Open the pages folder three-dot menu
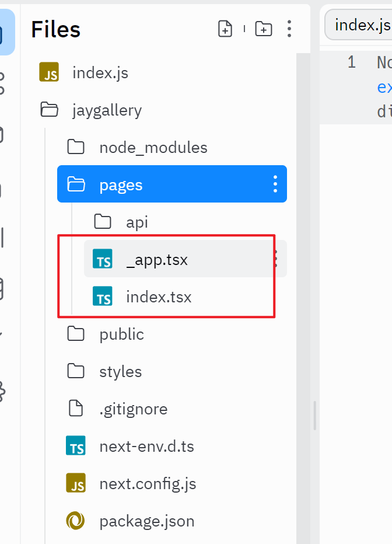This screenshot has width=392, height=544. pyautogui.click(x=275, y=184)
